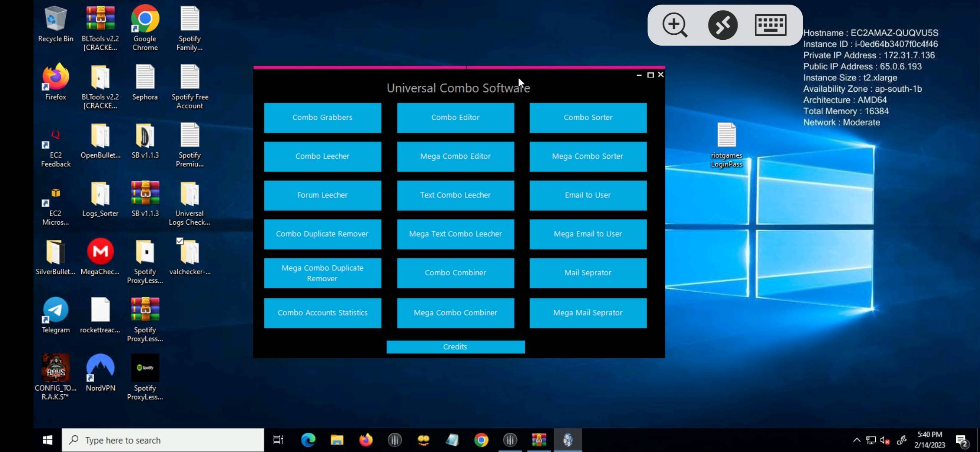Open the Recycle Bin icon
The image size is (980, 452).
point(56,19)
